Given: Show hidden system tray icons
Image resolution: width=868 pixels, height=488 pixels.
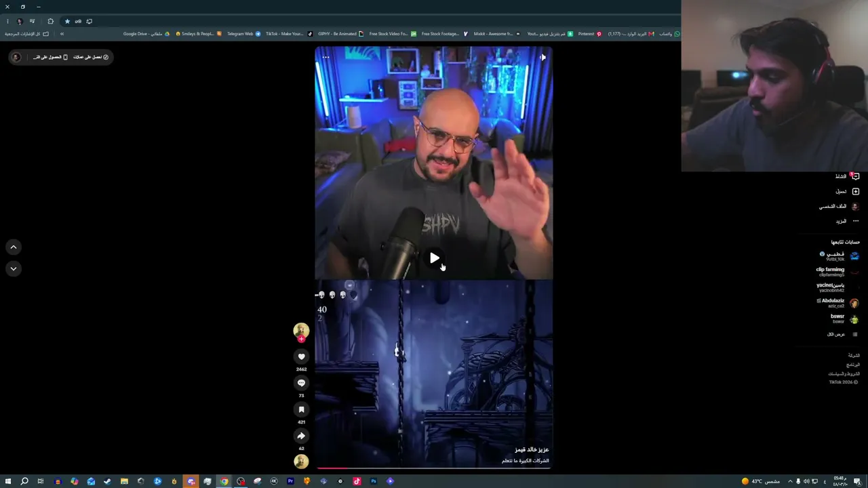Looking at the screenshot, I should 789,481.
